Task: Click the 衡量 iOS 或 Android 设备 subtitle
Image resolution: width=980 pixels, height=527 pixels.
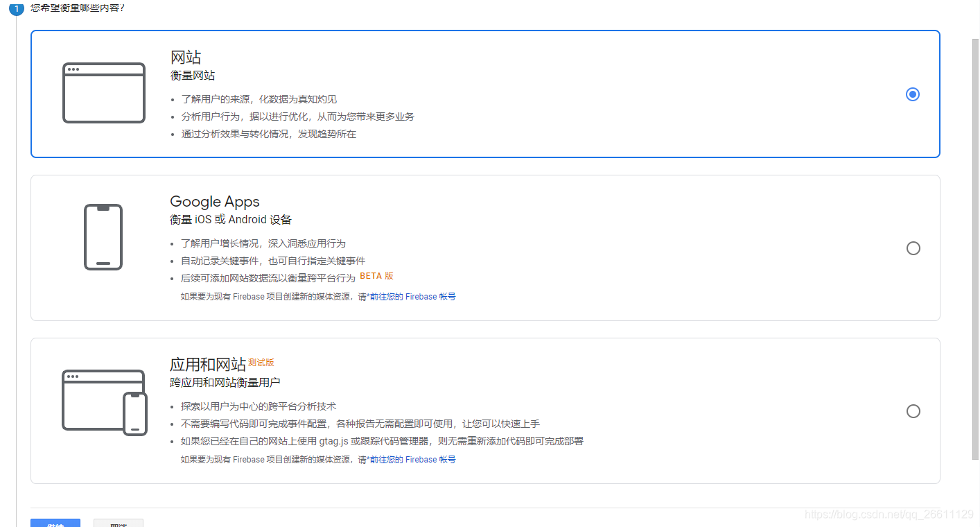Action: point(231,220)
